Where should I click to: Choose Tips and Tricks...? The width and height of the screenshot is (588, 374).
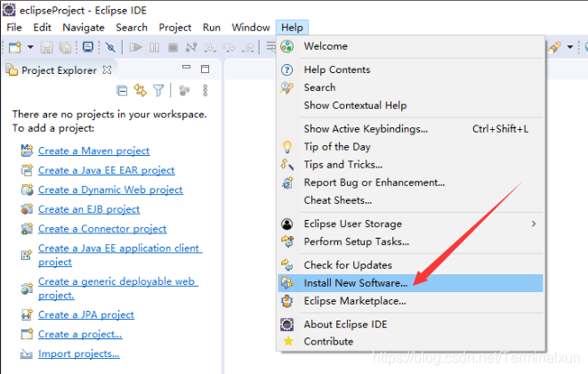(411, 165)
